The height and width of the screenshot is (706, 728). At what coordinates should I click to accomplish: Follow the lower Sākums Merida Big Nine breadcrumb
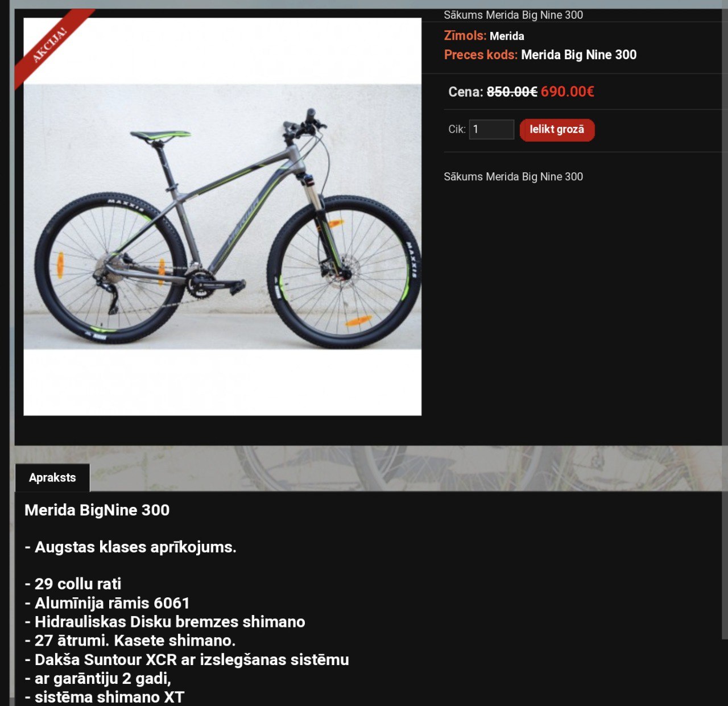point(513,177)
